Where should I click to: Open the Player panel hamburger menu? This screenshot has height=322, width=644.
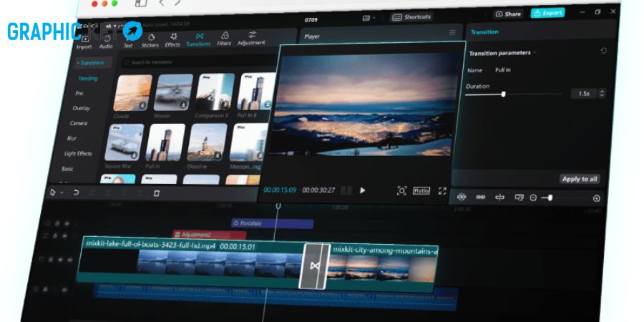click(452, 32)
